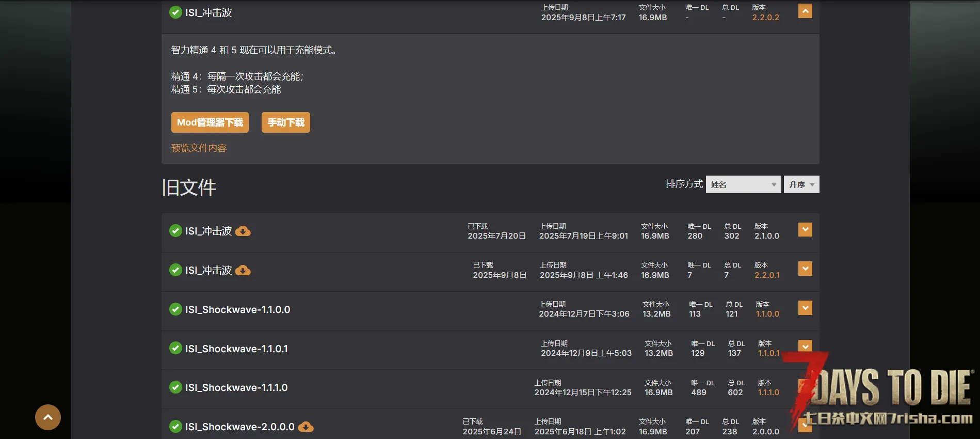Click green checkmark on ISI_Shockwave-1.1.0.0 row
The height and width of the screenshot is (439, 980).
(175, 309)
